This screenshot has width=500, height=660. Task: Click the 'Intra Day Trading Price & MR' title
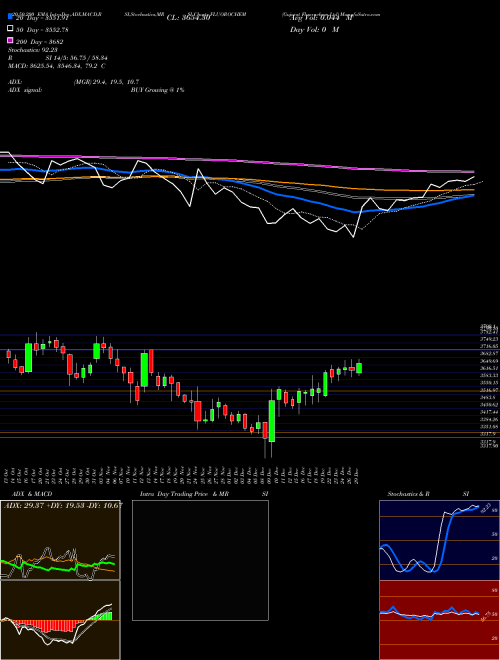184,494
